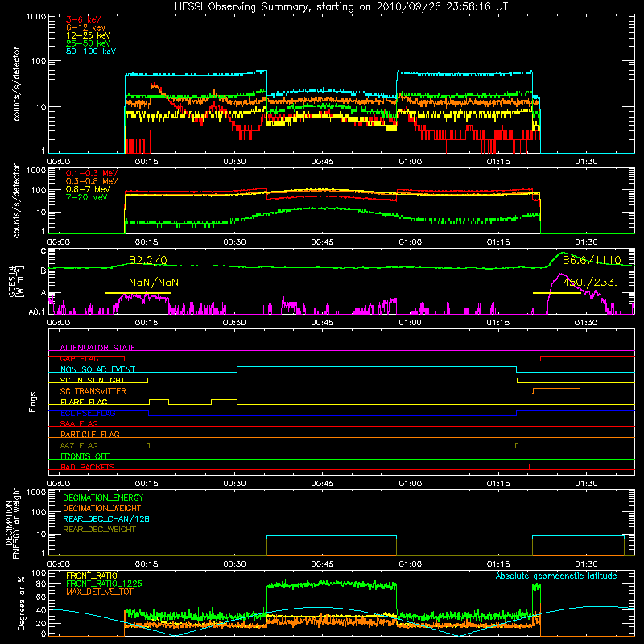Select the FRONTS_OFF flag label
Image resolution: width=644 pixels, height=644 pixels.
(85, 456)
